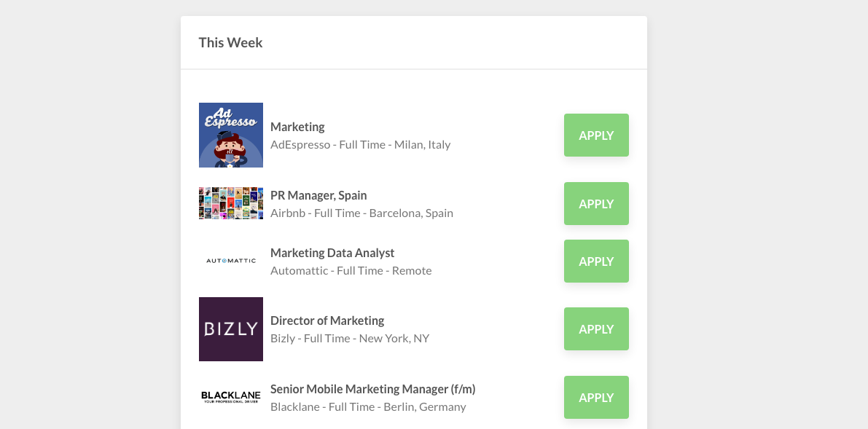Apply to the Marketing Data Analyst role
Screen dimensions: 868x429
tap(596, 261)
